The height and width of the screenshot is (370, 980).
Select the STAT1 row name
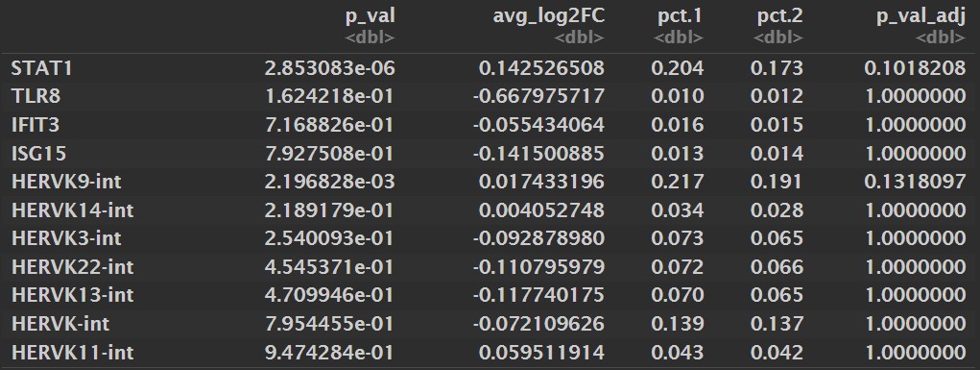click(x=42, y=68)
